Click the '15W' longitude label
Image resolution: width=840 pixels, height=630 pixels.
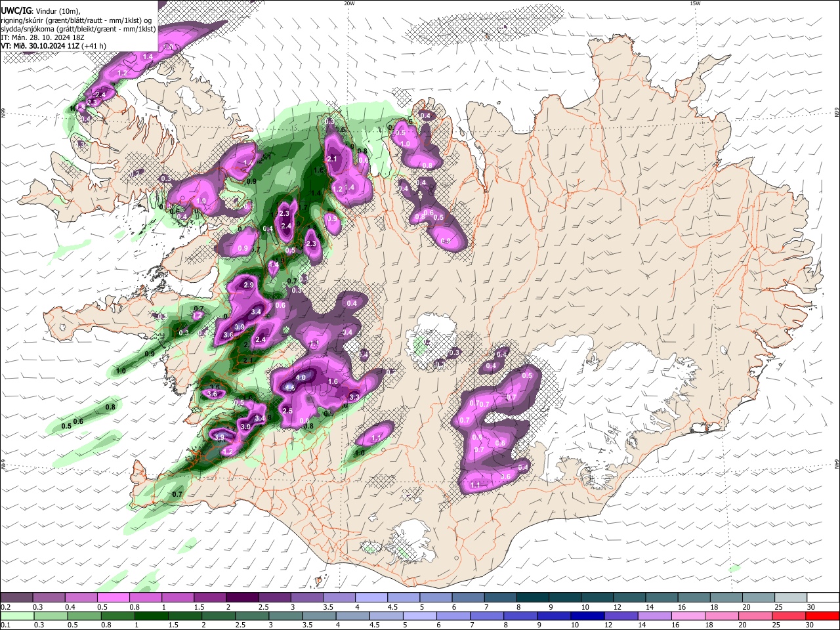click(x=695, y=3)
